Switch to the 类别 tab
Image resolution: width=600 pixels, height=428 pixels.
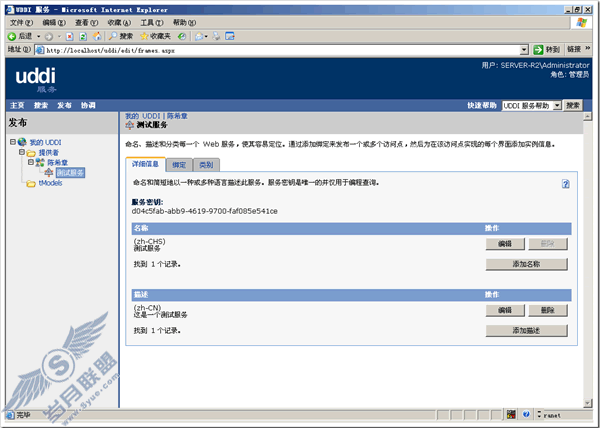(x=206, y=165)
